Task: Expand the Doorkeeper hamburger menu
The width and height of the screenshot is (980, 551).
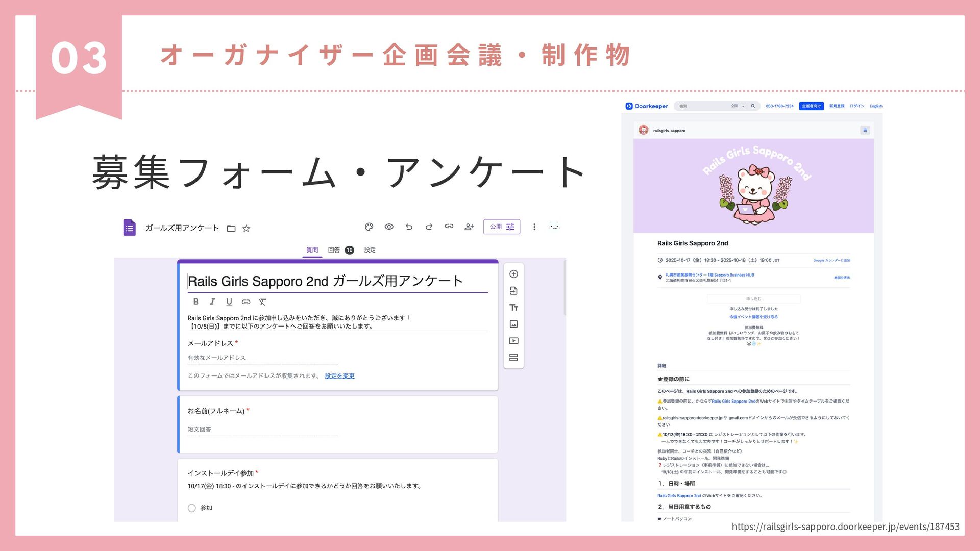Action: 865,130
